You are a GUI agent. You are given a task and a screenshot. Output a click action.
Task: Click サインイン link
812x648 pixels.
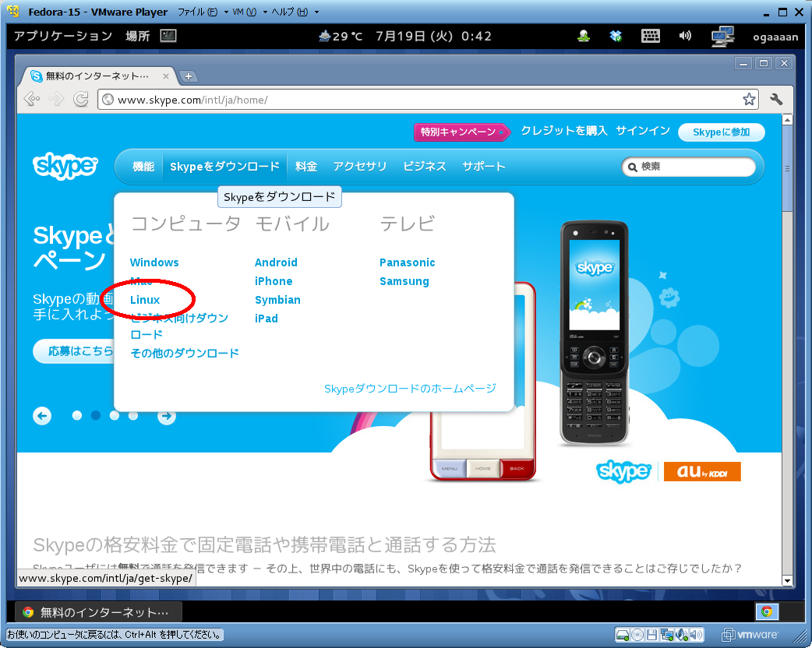coord(643,130)
